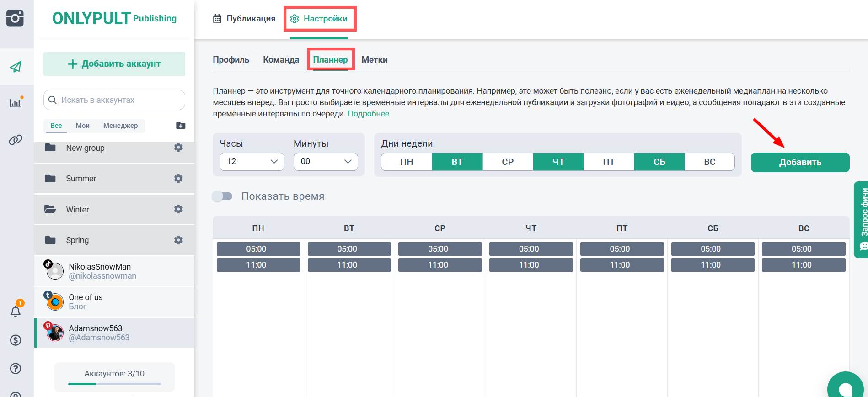The image size is (868, 397).
Task: Follow the Подробнее link
Action: (368, 114)
